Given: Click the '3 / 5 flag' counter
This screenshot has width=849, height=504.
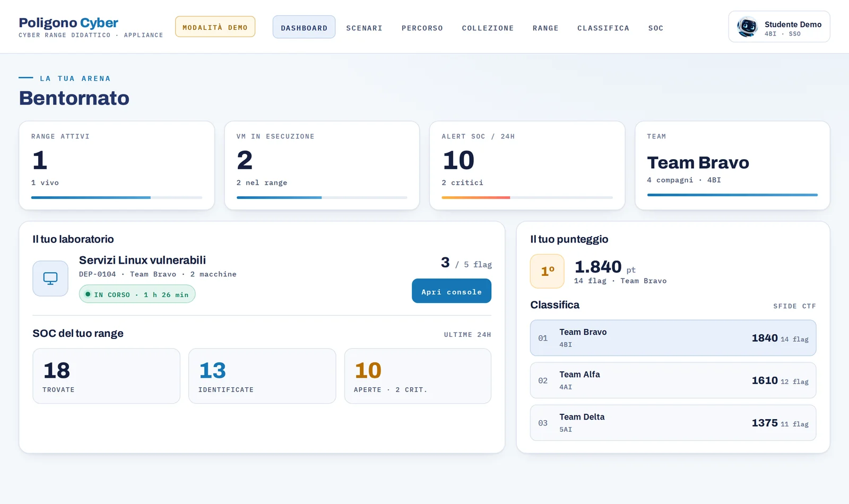Looking at the screenshot, I should click(x=466, y=263).
